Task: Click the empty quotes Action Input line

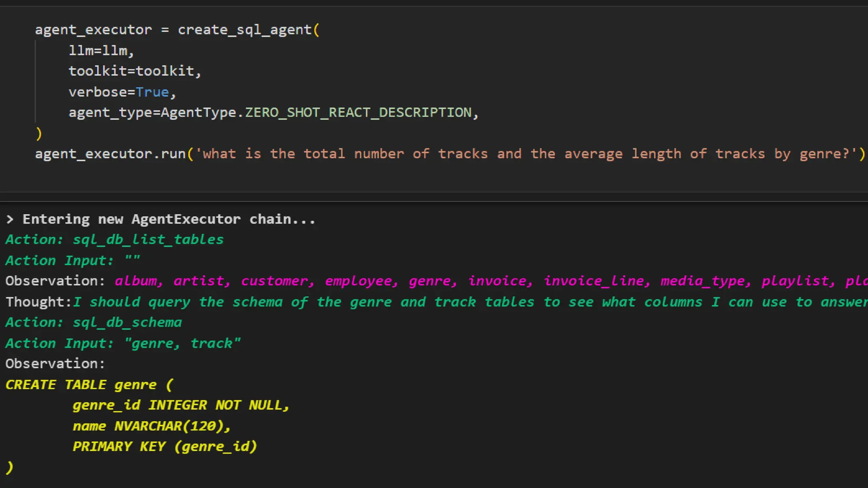Action: pos(132,261)
